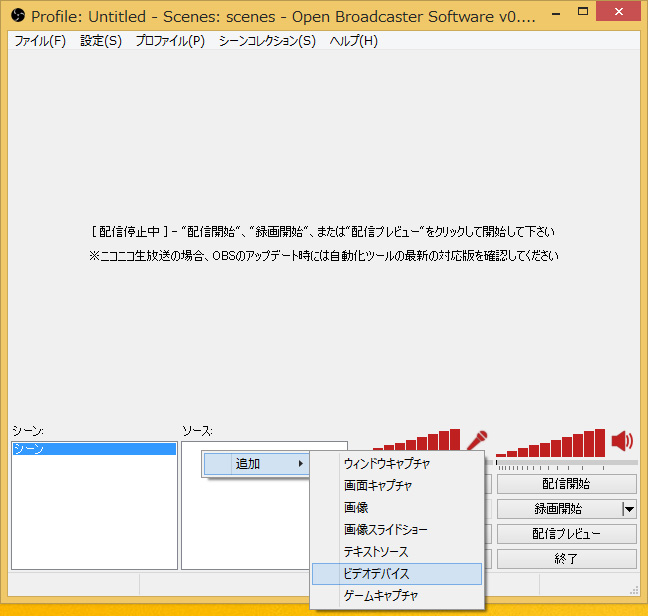Click the OBS logo in the title bar
This screenshot has height=616, width=648.
coord(18,16)
